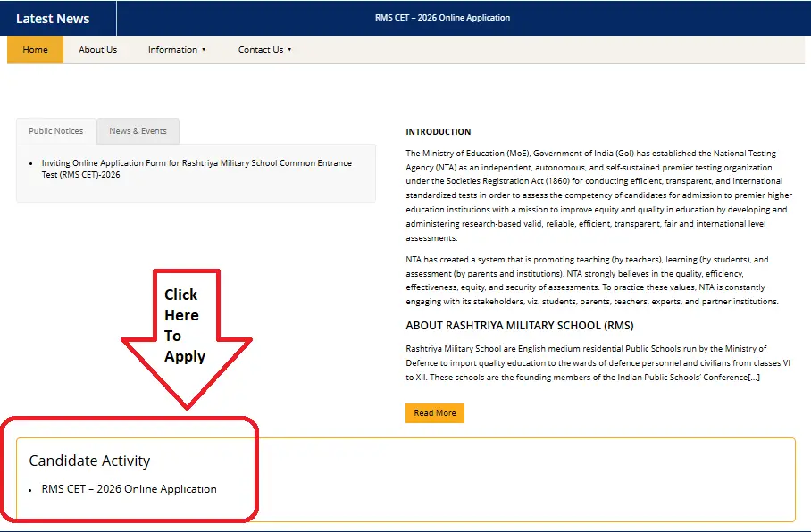The height and width of the screenshot is (532, 811).
Task: Click the RMS CET – 2026 Online Application headline in the news ticker
Action: pos(443,18)
